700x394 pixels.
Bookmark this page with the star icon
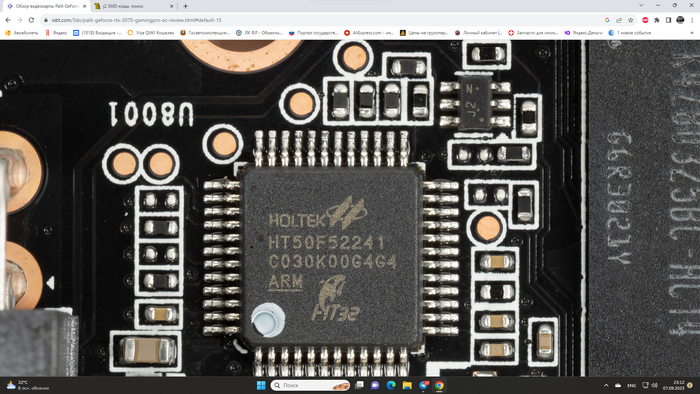click(x=630, y=20)
